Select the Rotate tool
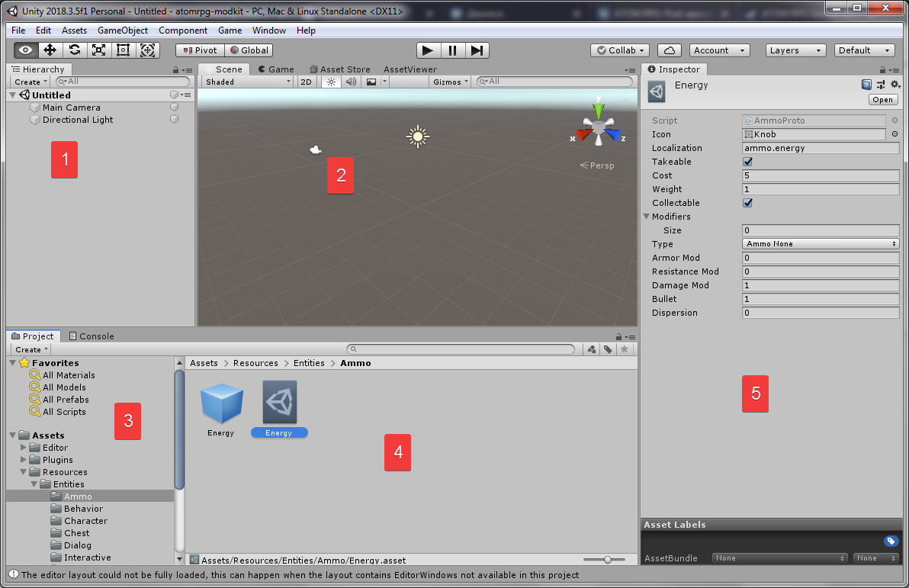This screenshot has height=588, width=909. coord(75,50)
